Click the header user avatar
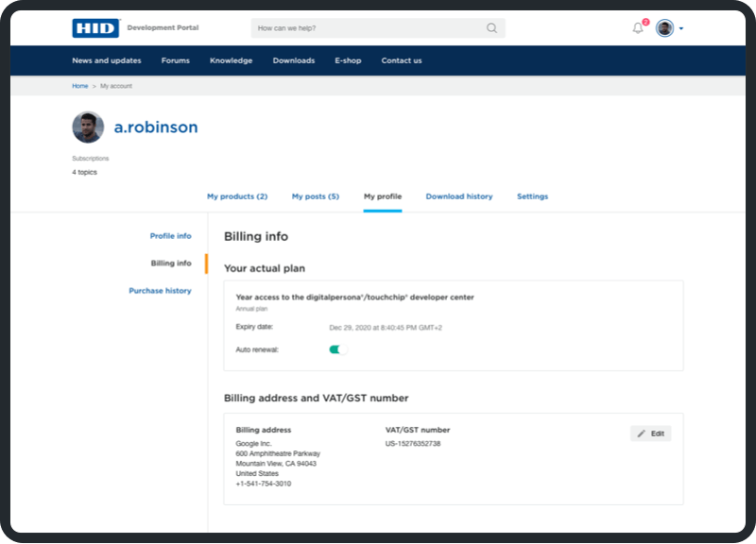Screen dimensions: 756x544 [665, 28]
